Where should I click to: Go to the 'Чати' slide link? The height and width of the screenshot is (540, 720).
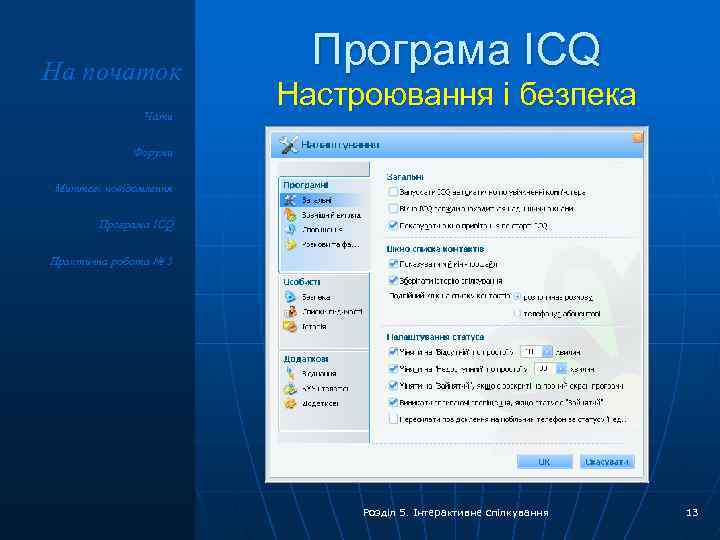point(159,116)
